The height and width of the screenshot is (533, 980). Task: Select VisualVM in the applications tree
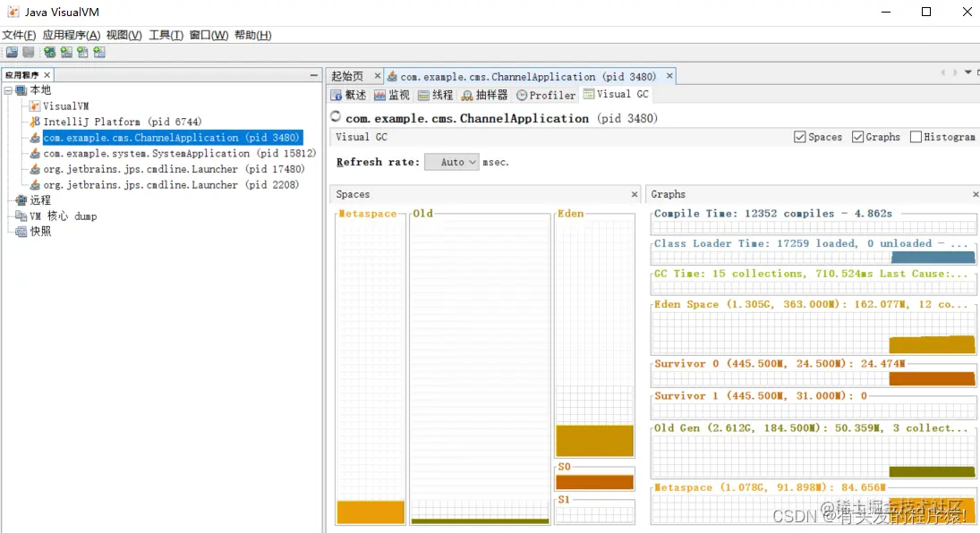(65, 106)
